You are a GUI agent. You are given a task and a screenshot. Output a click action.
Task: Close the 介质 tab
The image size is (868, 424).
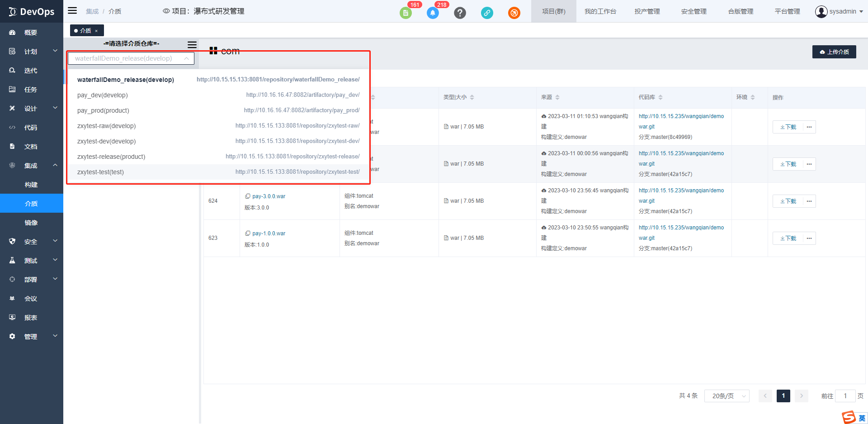96,31
